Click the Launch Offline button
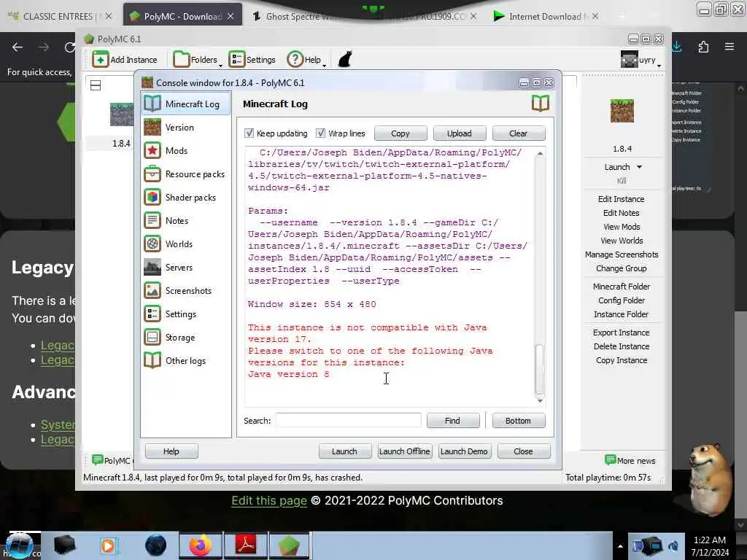Image resolution: width=747 pixels, height=560 pixels. pyautogui.click(x=404, y=451)
